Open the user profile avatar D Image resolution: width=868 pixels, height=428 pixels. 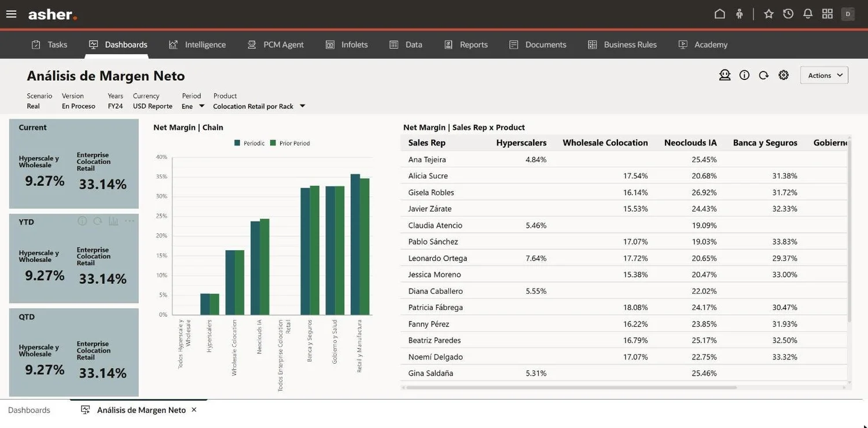[848, 14]
